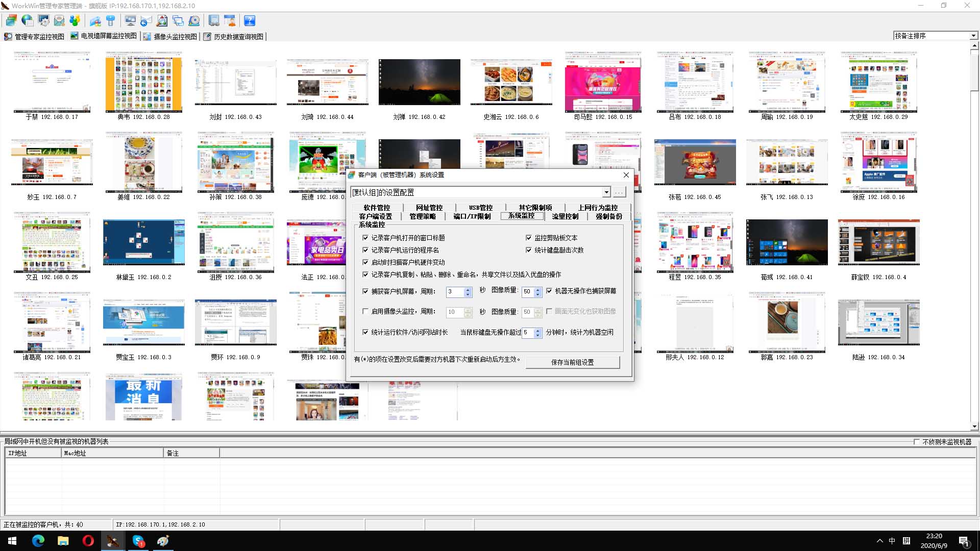Image resolution: width=980 pixels, height=551 pixels.
Task: Click the colorful people group icon
Action: point(75,20)
